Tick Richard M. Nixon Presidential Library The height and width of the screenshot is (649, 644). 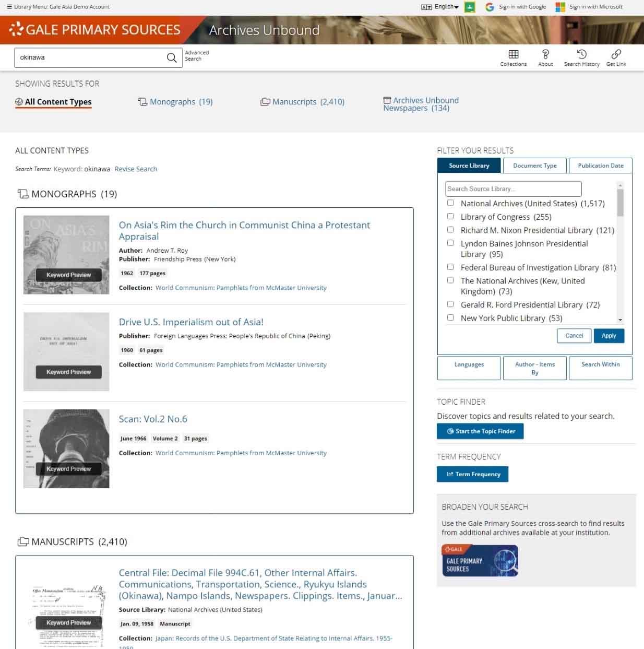point(450,230)
